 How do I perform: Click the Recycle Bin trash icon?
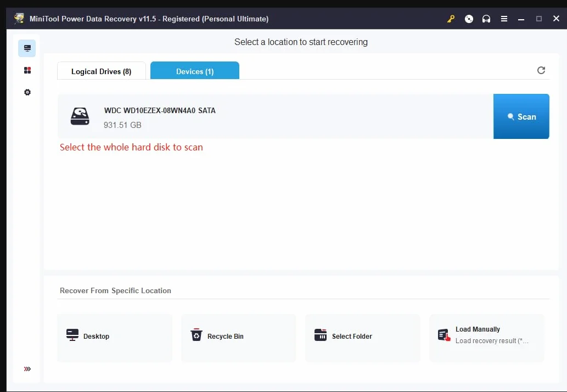click(197, 335)
